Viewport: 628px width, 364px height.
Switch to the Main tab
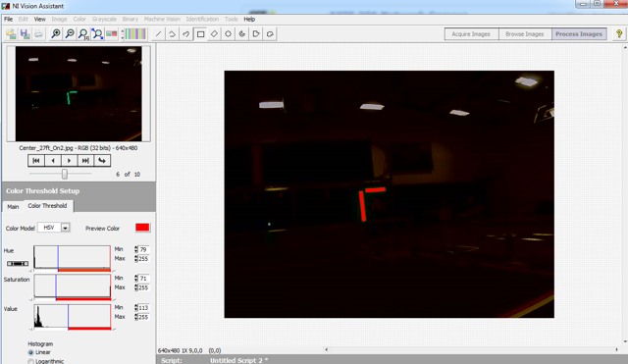[x=13, y=207]
